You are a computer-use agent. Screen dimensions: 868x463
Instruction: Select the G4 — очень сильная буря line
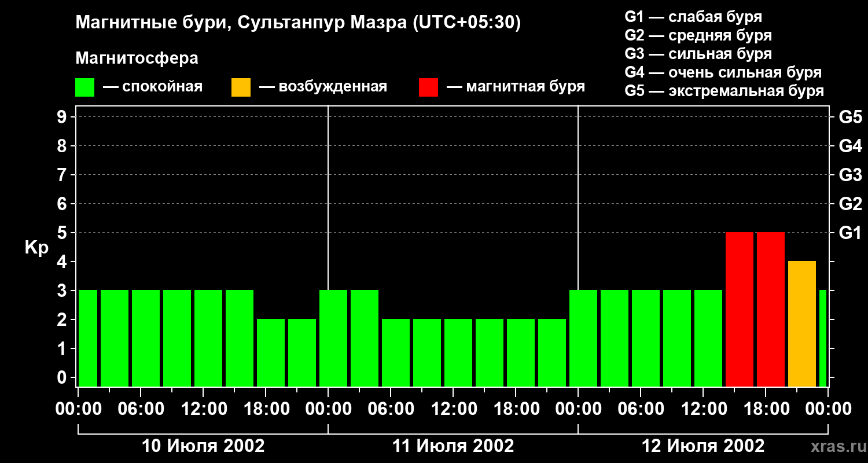point(723,72)
